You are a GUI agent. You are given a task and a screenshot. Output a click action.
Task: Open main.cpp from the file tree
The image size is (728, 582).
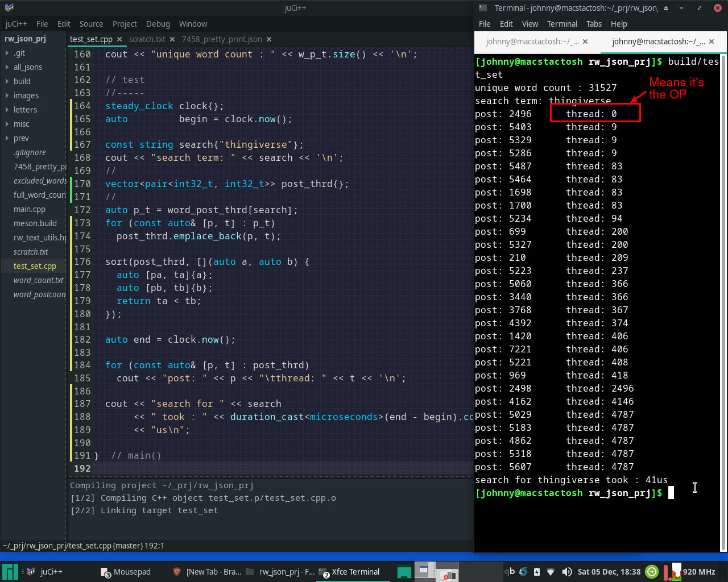[x=30, y=209]
